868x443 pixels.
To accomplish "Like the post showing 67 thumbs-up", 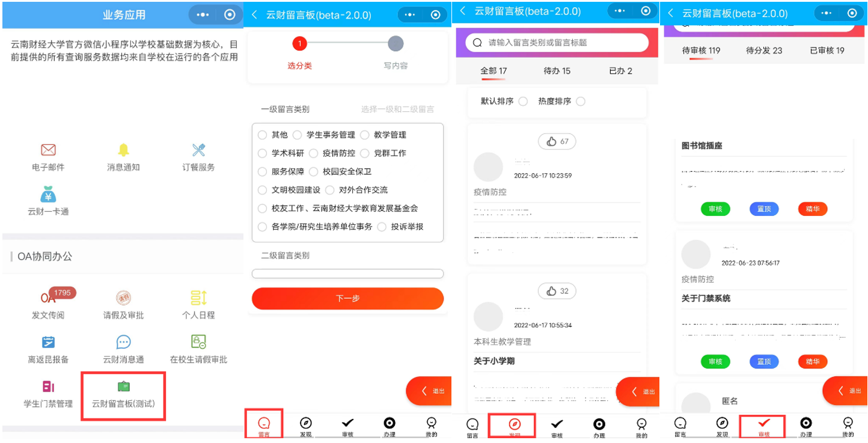I will [x=557, y=142].
